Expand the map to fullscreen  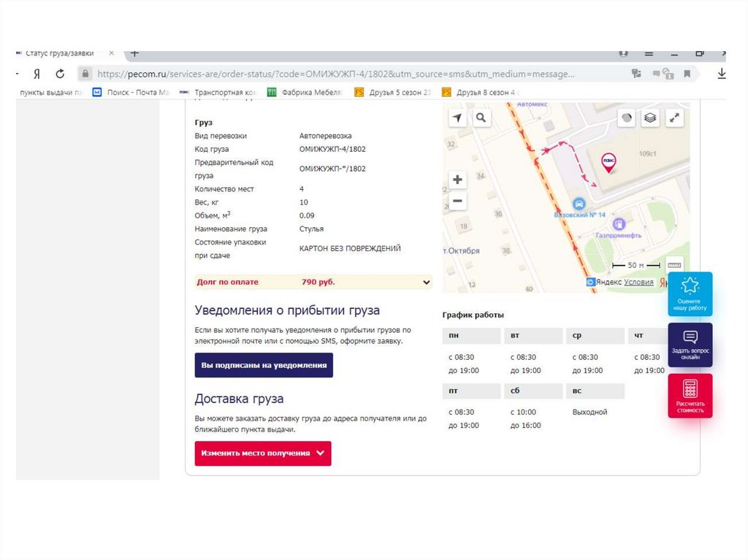[674, 118]
